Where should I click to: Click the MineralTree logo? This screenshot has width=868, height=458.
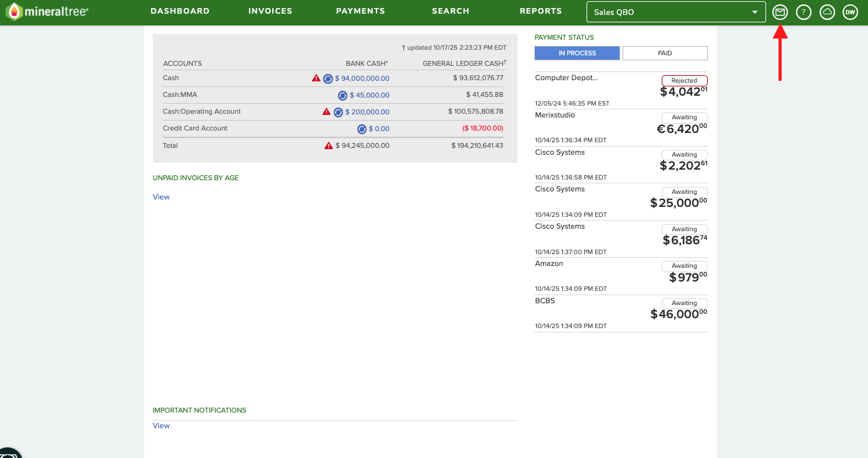click(x=47, y=12)
